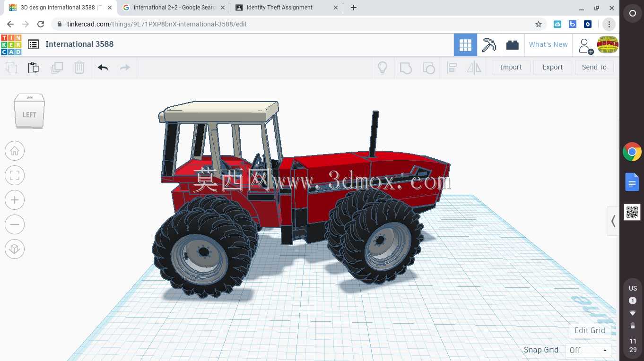Click the LEFT face of view cube
The width and height of the screenshot is (644, 361).
point(29,114)
